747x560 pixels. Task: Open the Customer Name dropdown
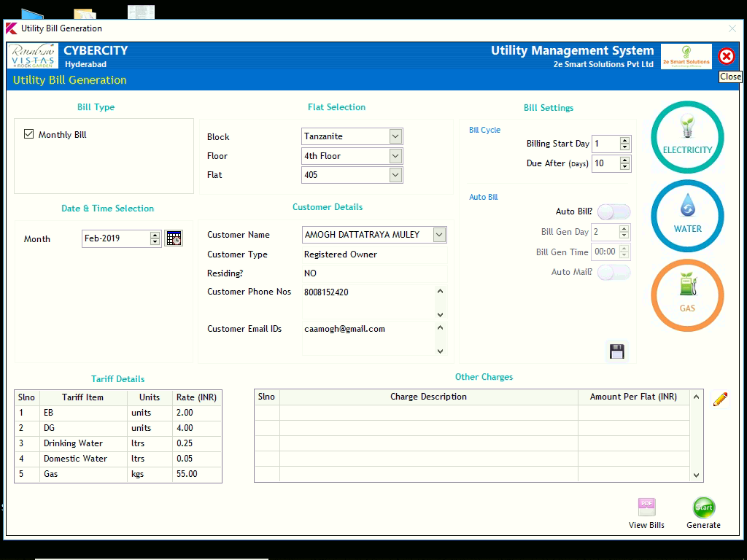439,235
